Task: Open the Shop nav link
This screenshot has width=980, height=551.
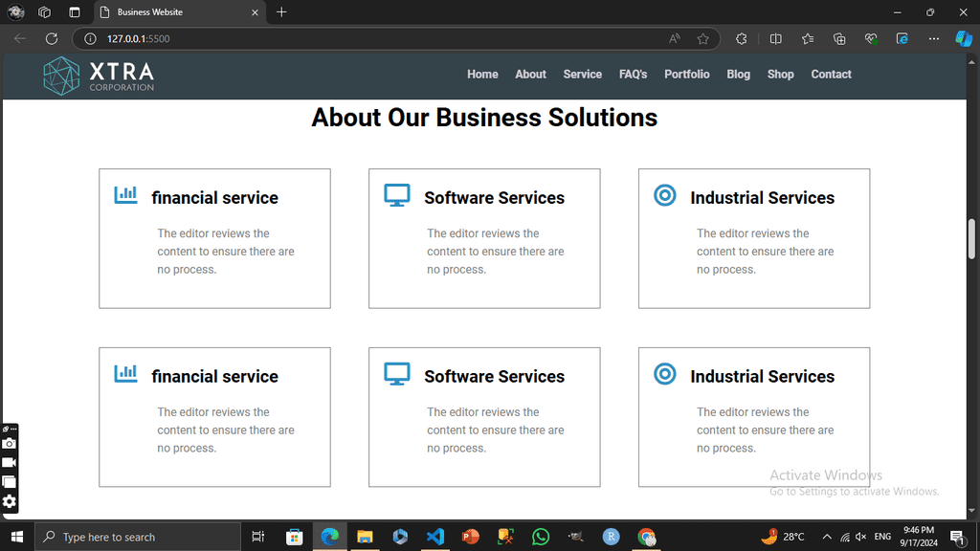Action: point(781,75)
